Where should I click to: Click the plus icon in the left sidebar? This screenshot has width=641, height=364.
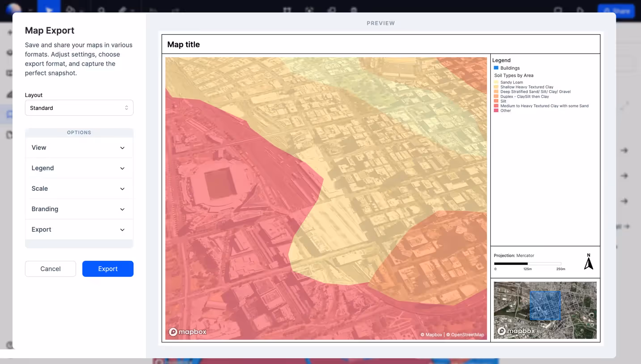click(9, 32)
